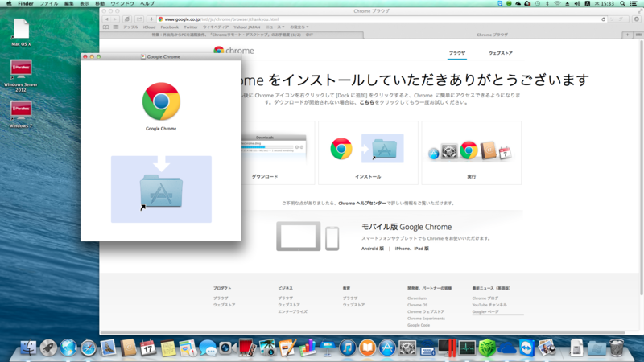Viewport: 644px width, 362px height.
Task: Open Maps icon in the Dock
Action: point(188,348)
